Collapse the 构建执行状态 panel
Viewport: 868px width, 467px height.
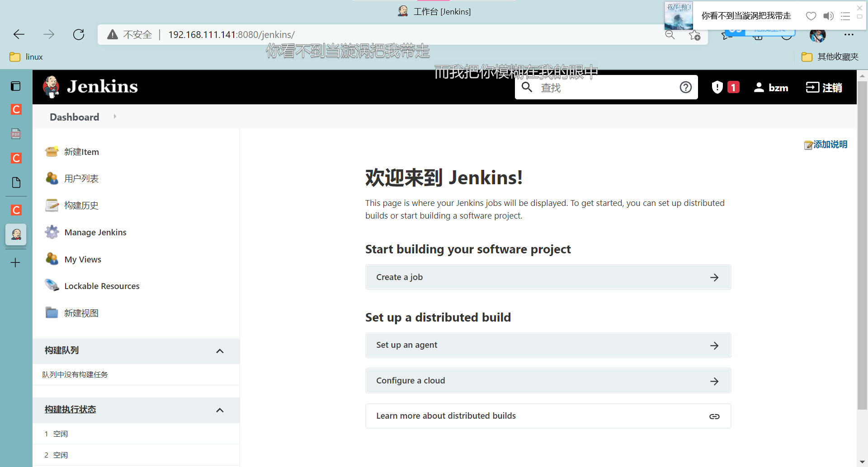point(220,410)
